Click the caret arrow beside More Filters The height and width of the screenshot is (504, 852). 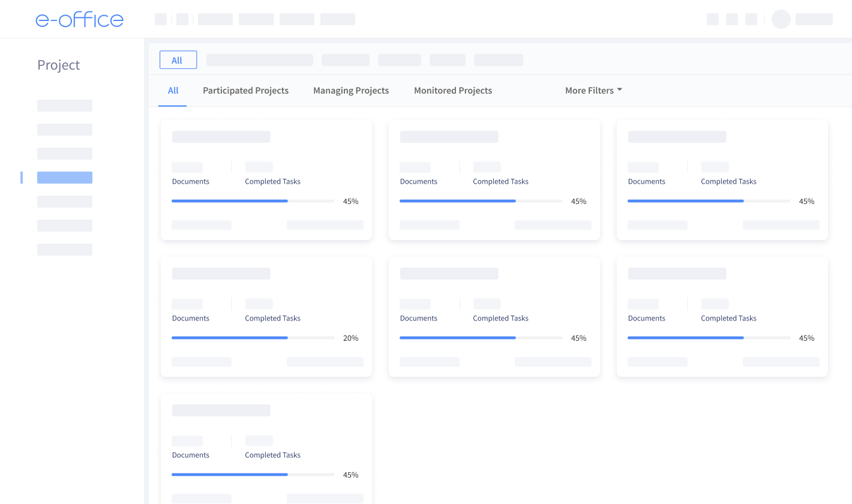point(620,90)
